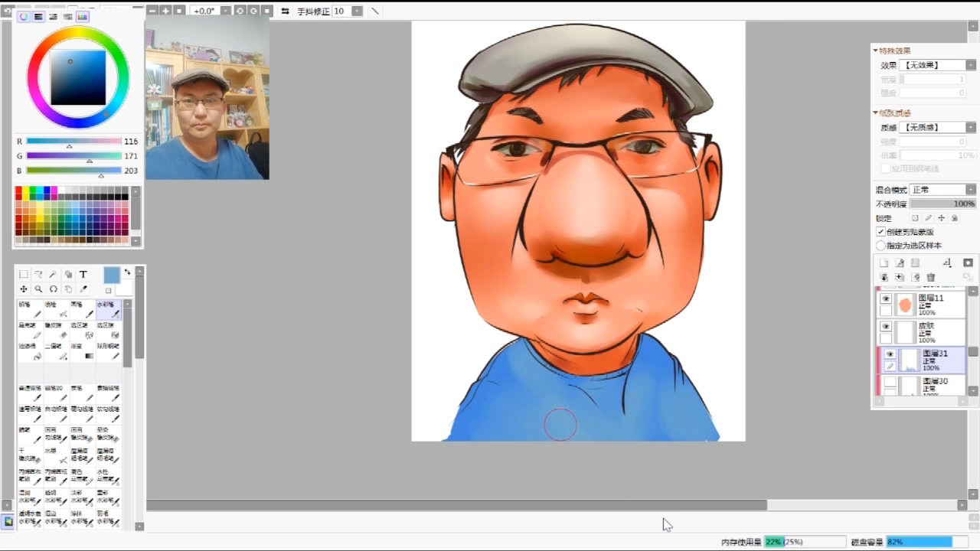980x551 pixels.
Task: Select the shape tool beside the text tool
Action: (x=68, y=274)
